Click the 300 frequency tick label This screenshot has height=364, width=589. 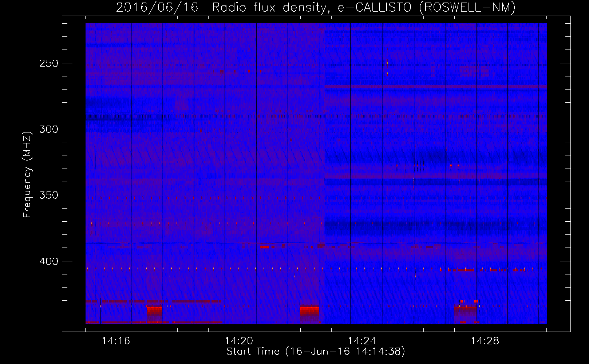click(x=49, y=129)
